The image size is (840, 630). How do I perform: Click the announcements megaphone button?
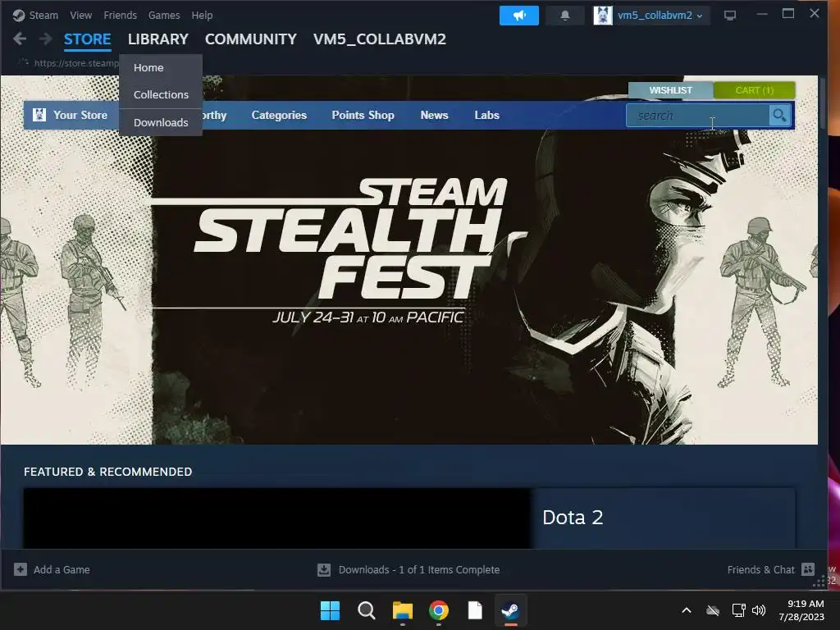coord(518,16)
